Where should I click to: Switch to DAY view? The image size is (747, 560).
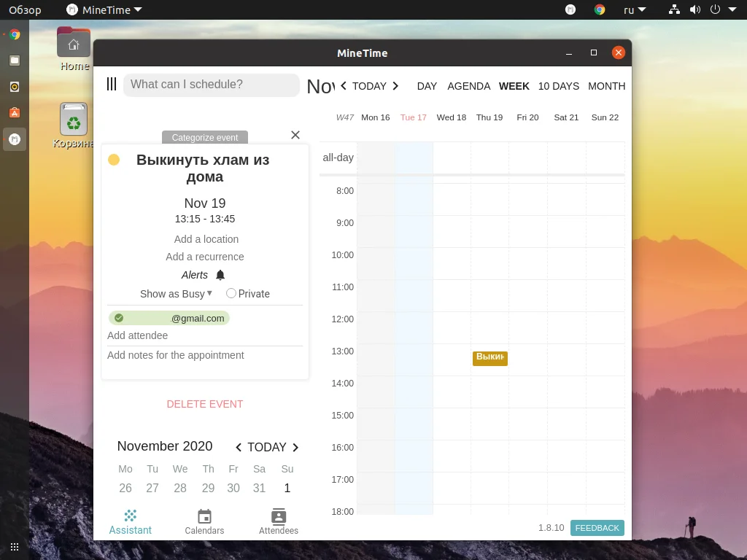pos(427,86)
